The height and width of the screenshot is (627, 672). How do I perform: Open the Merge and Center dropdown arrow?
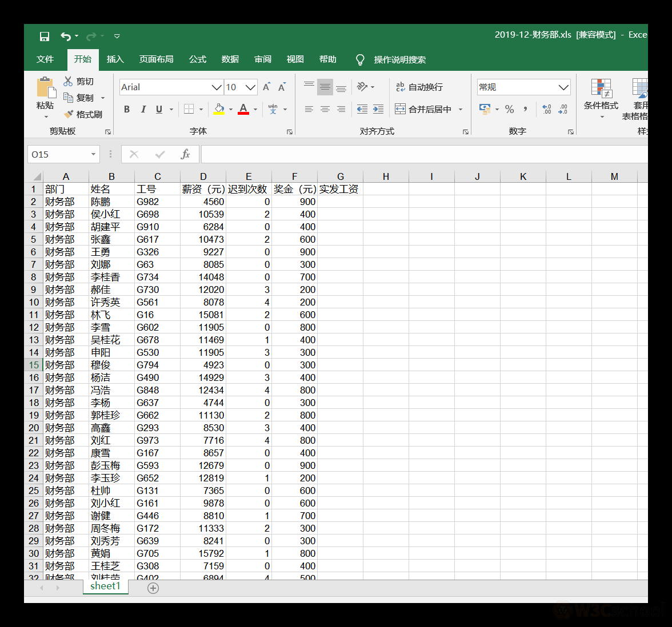point(461,109)
